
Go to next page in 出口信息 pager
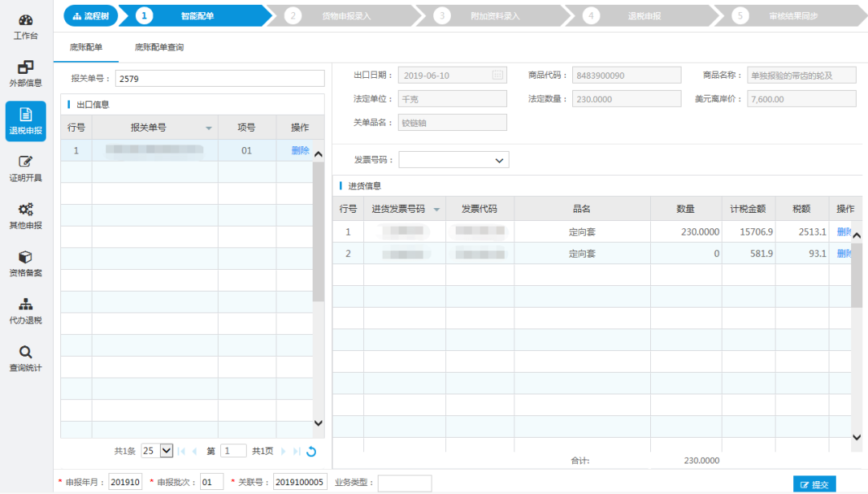(x=284, y=451)
